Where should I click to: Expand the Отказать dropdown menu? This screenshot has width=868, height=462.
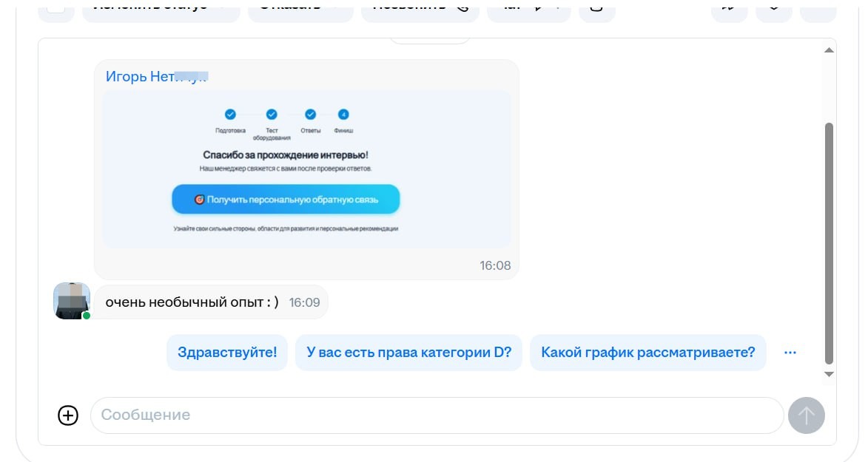(x=300, y=6)
